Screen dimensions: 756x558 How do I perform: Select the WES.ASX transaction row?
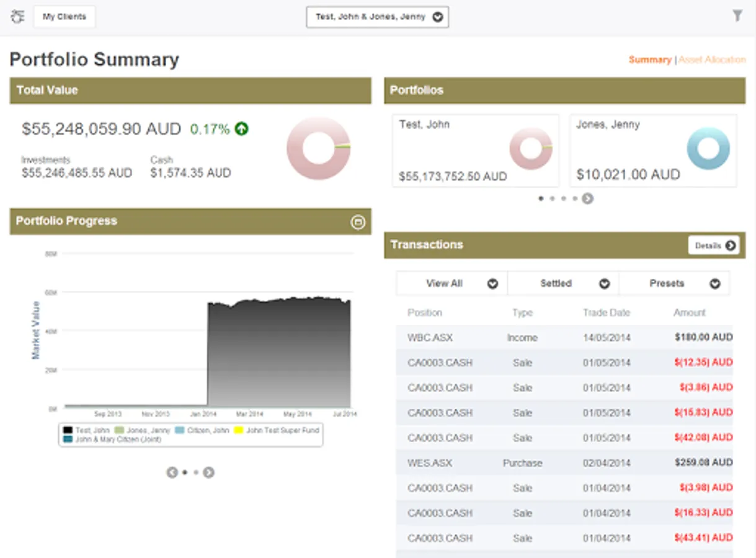click(x=564, y=463)
